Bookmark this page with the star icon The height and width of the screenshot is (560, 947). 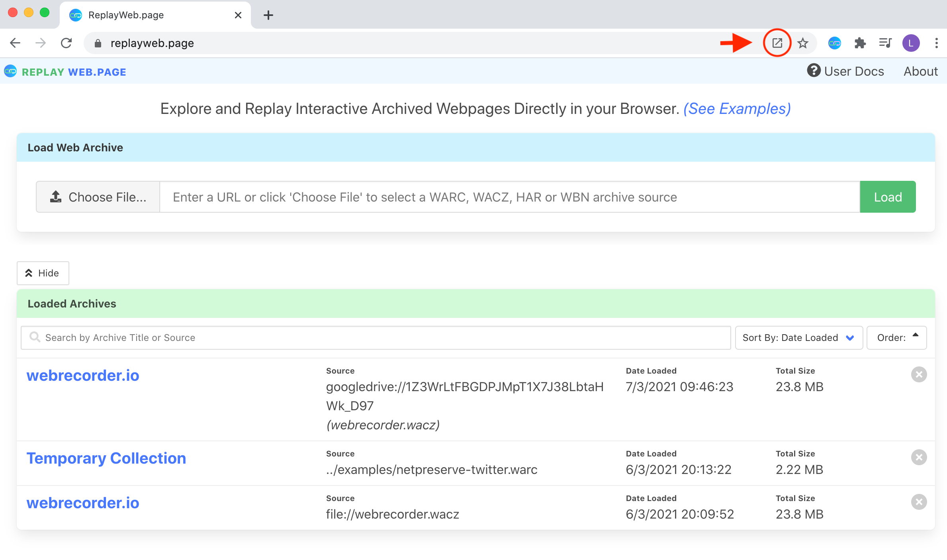point(803,43)
